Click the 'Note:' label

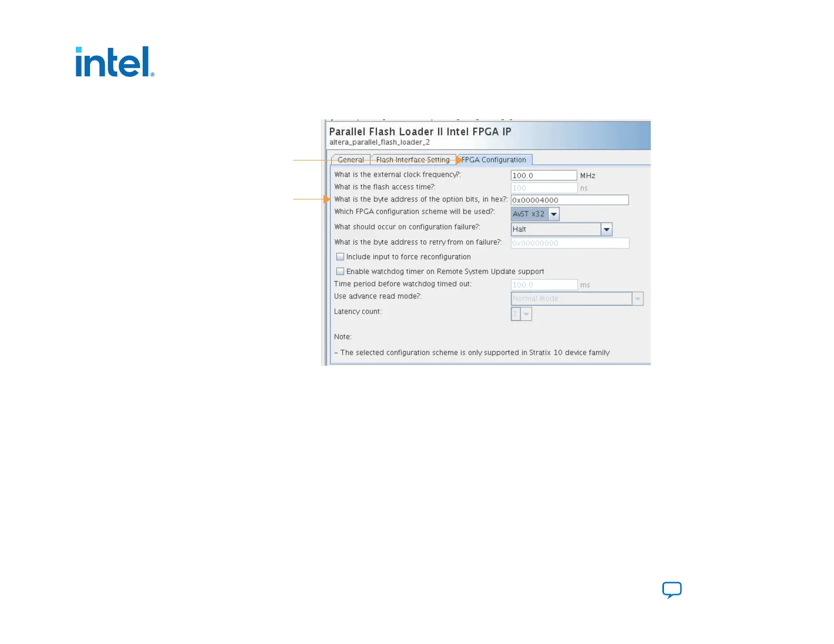click(343, 337)
